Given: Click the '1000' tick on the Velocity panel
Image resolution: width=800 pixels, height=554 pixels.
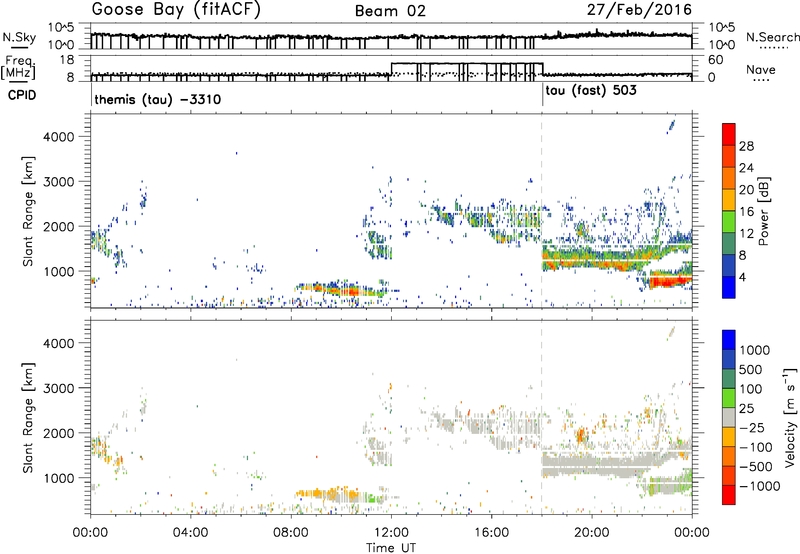Looking at the screenshot, I should click(58, 478).
